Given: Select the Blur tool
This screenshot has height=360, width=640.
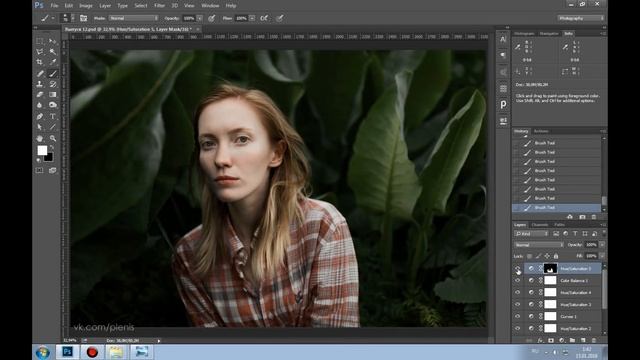Looking at the screenshot, I should point(40,105).
